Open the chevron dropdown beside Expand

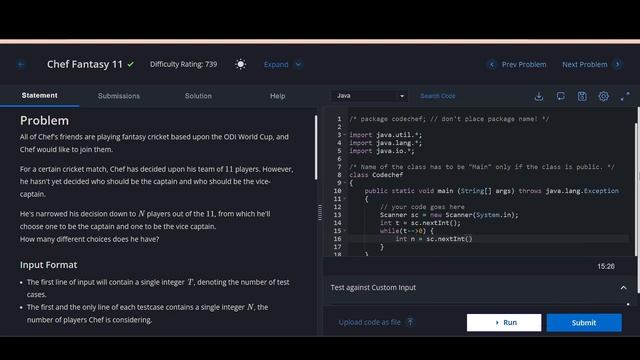pyautogui.click(x=298, y=64)
